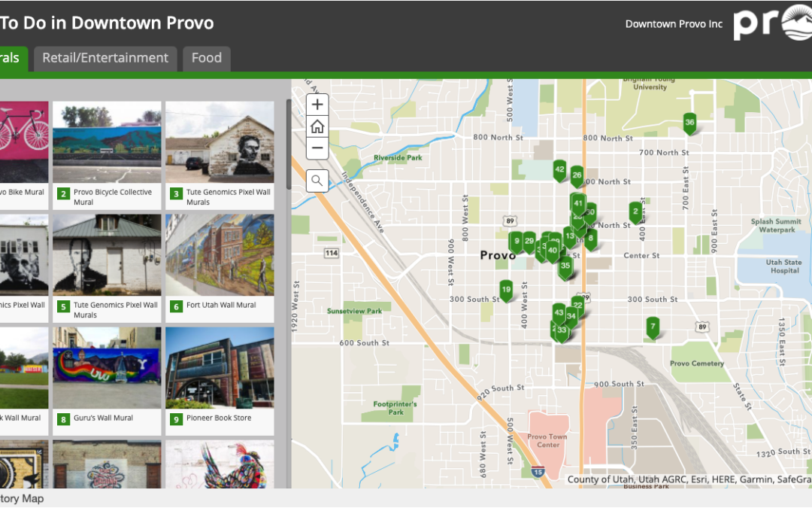Viewport: 812px width, 508px height.
Task: Open the Provo Bicycle Collective Mural photo
Action: tap(107, 142)
